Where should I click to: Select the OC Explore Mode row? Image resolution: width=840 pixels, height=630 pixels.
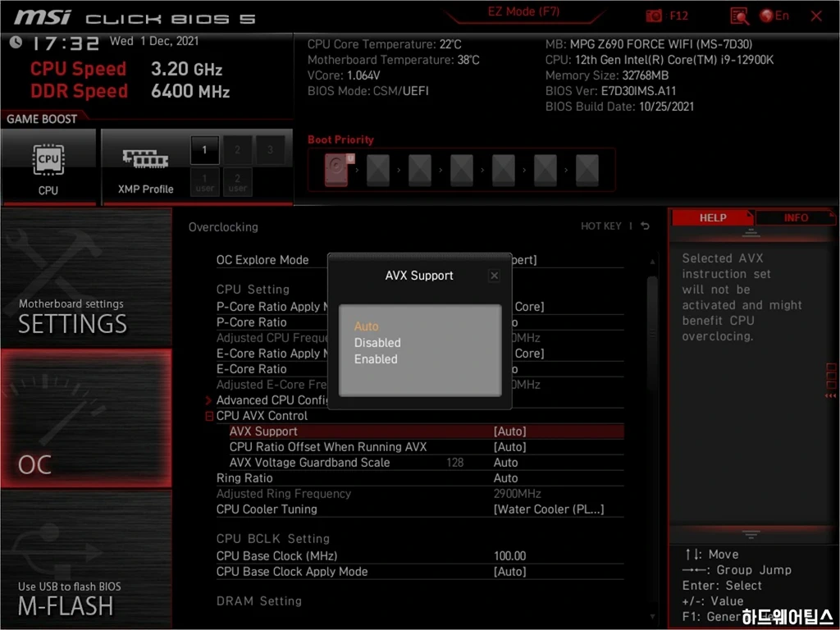click(x=420, y=260)
